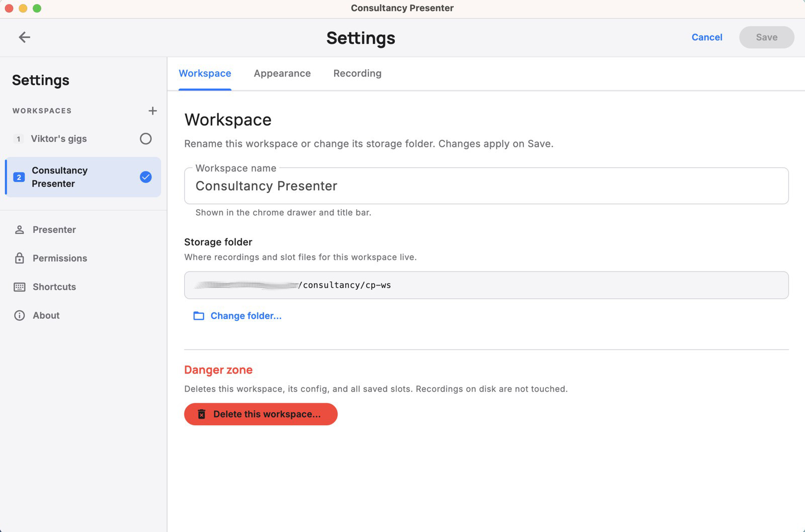Click the Presenter person icon
The image size is (805, 532).
(x=20, y=230)
